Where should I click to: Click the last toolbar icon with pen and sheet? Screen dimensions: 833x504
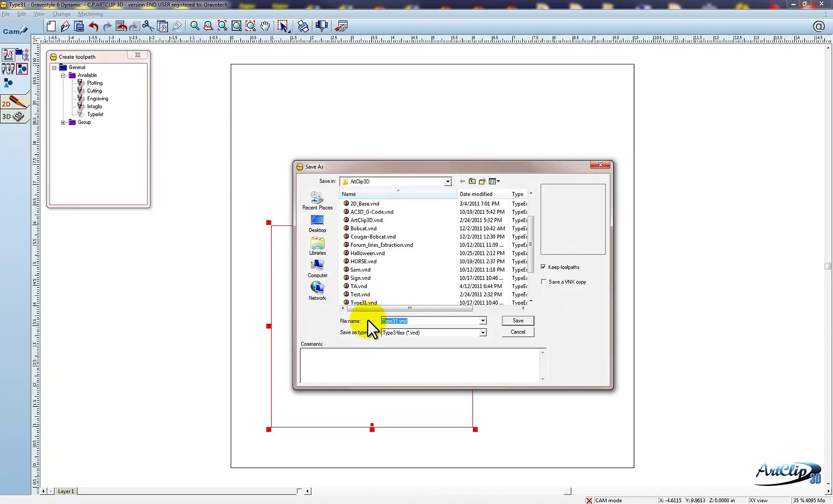pos(341,26)
